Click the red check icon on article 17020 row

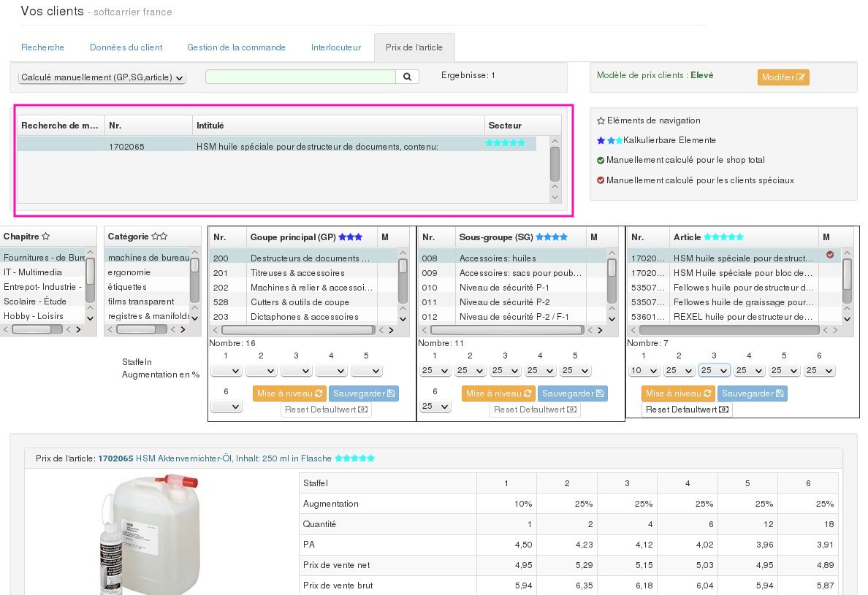coord(830,255)
